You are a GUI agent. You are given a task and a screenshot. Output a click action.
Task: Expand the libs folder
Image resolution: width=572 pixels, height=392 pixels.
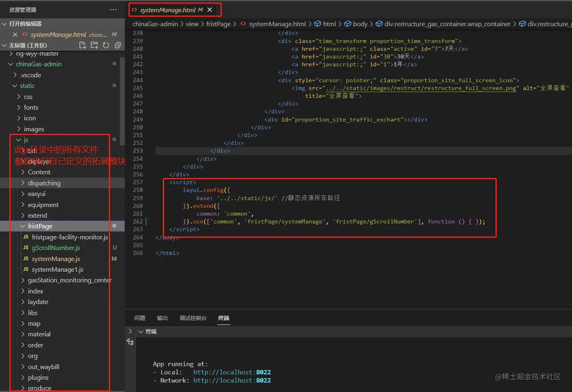pyautogui.click(x=23, y=313)
